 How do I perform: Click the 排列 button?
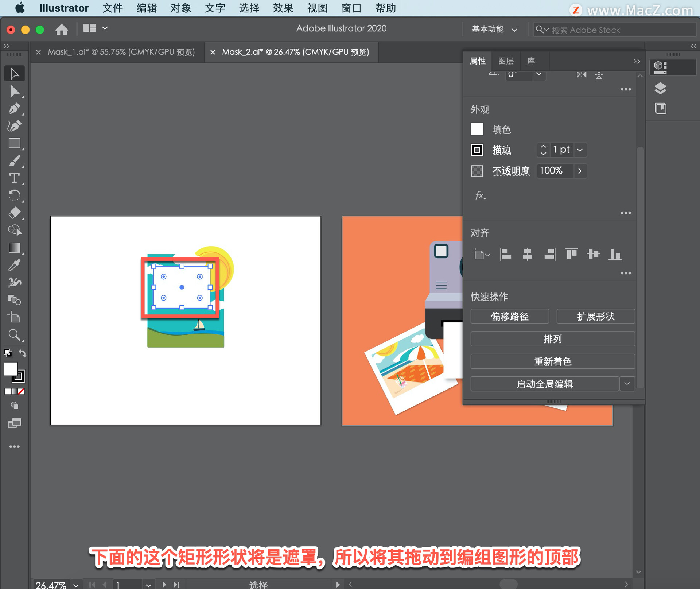click(x=553, y=339)
